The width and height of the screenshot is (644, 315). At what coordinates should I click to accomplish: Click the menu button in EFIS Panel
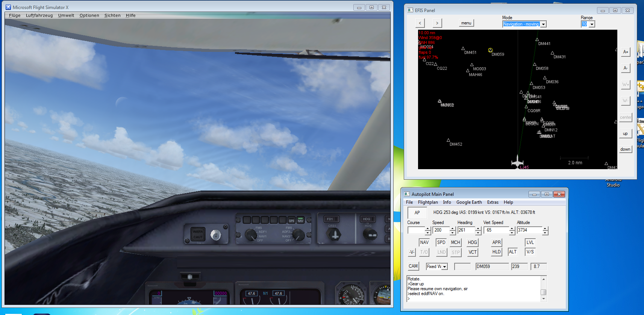click(x=466, y=23)
